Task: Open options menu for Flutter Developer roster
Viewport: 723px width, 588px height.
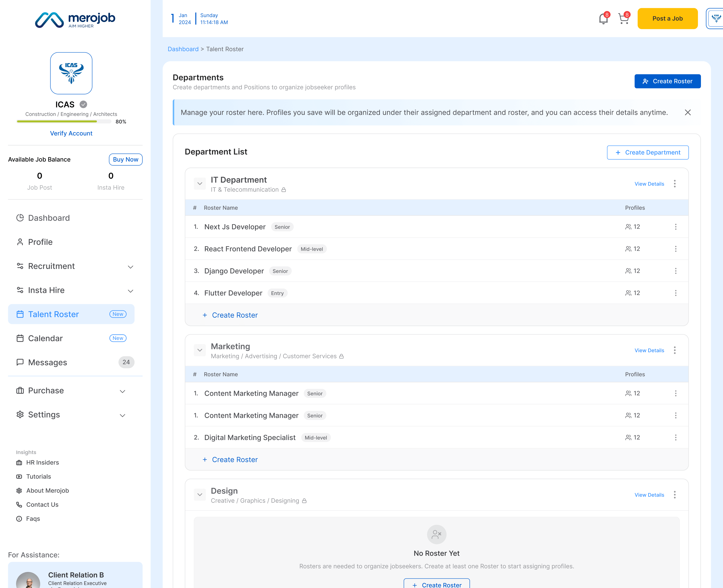Action: 676,293
